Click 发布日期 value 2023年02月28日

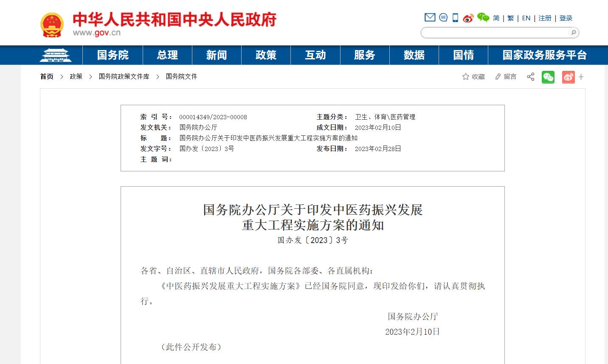[378, 148]
